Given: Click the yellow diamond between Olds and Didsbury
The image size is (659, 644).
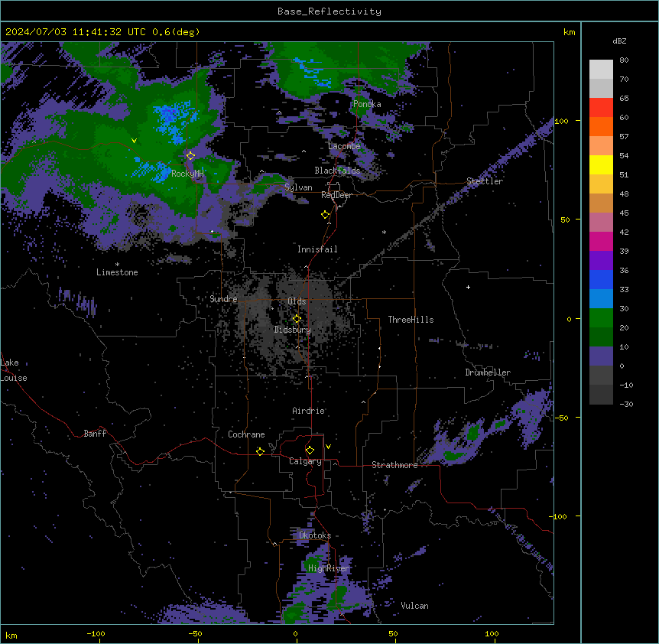Looking at the screenshot, I should 297,319.
